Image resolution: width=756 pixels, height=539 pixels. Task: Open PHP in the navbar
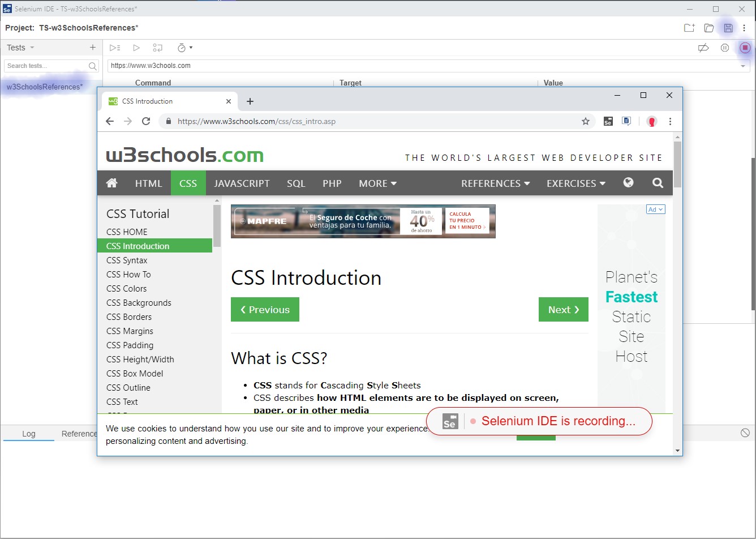click(332, 183)
